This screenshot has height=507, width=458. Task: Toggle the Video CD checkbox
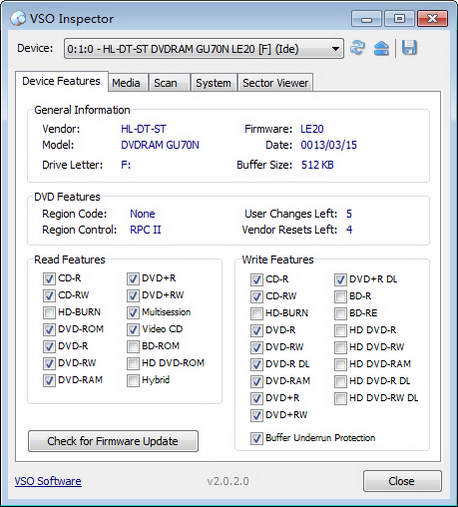(133, 329)
